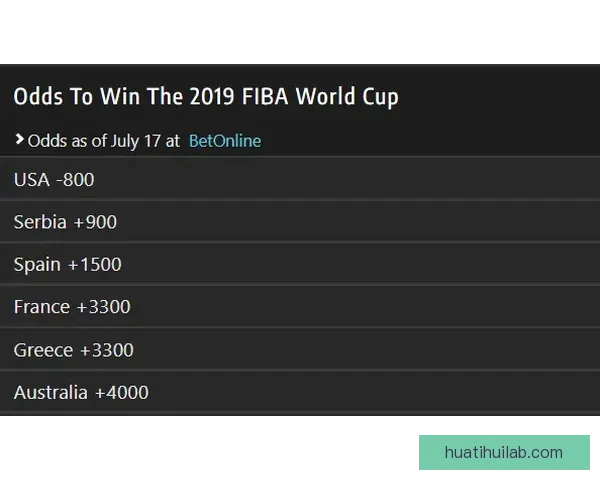
Task: Click the huatihuilab.com green button
Action: point(503,452)
